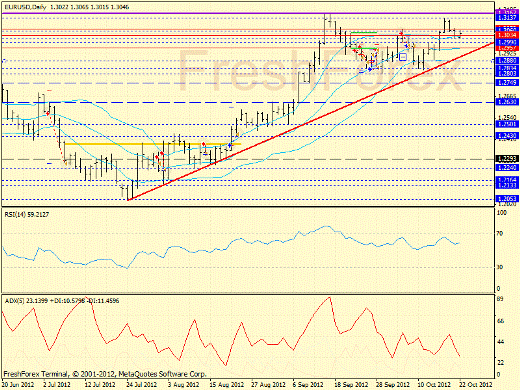Click the 1.2880 price level label

point(507,61)
